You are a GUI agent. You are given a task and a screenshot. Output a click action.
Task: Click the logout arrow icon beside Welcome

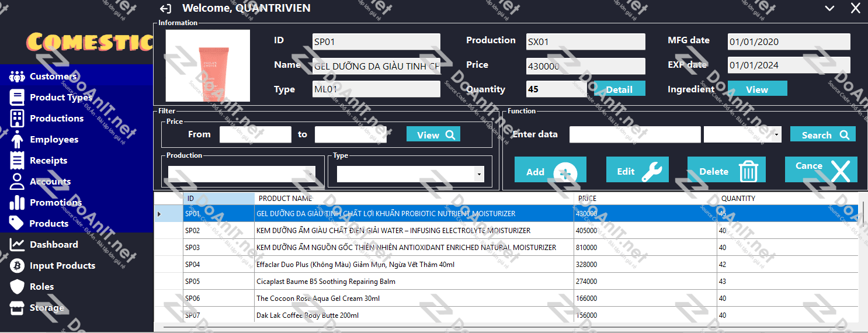coord(165,9)
